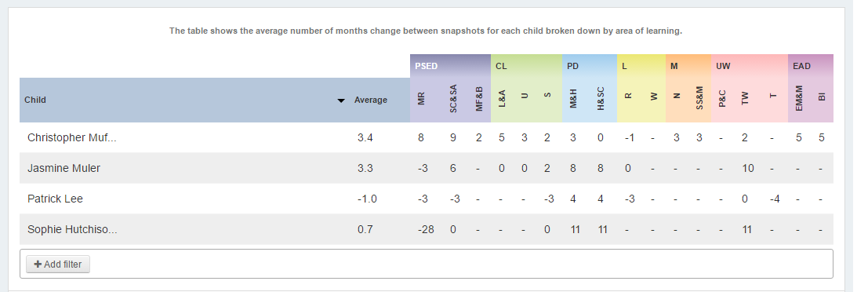Open Christopher Muf... child row
Viewport: 868px width, 292px height.
(x=427, y=137)
